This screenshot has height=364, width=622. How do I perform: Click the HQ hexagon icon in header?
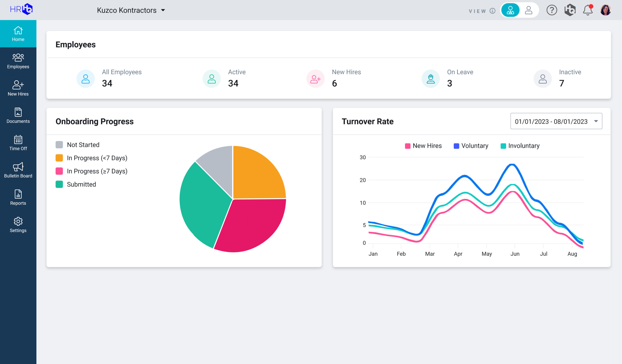[570, 10]
